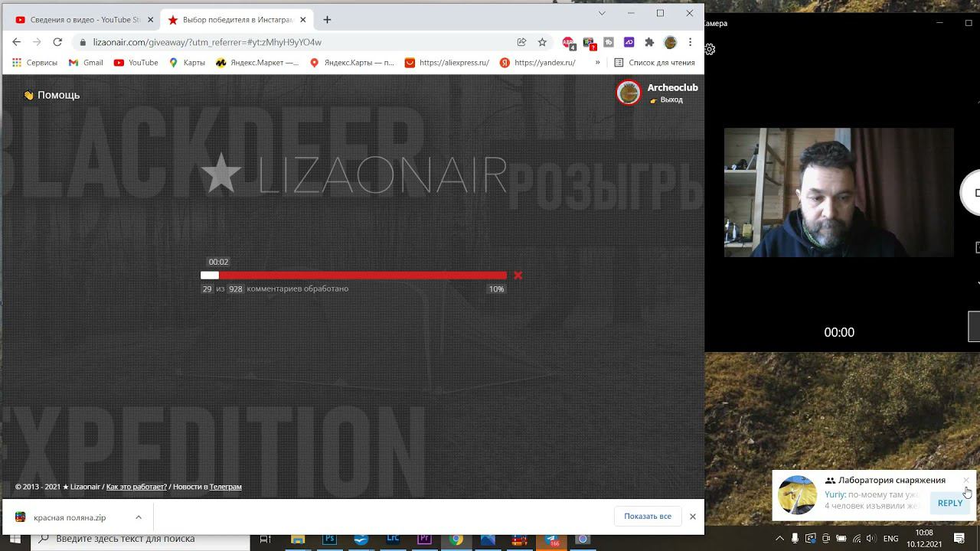Open the clock showing 10:08
The width and height of the screenshot is (980, 551).
pos(924,539)
